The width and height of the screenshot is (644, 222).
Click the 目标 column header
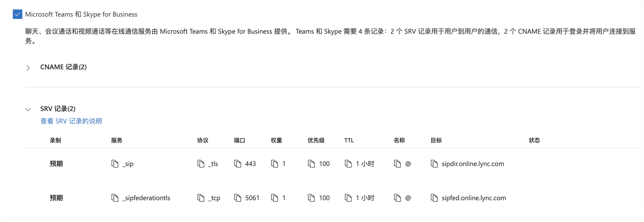pos(436,140)
